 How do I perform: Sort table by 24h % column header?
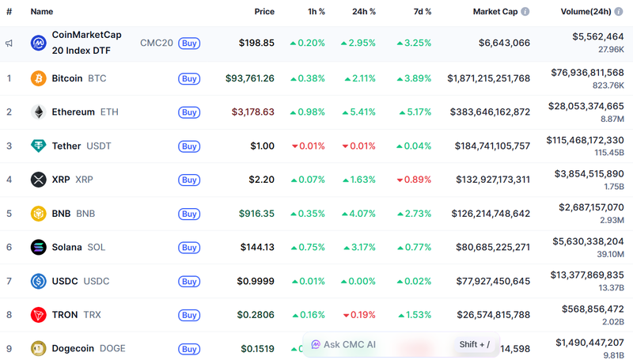[364, 12]
